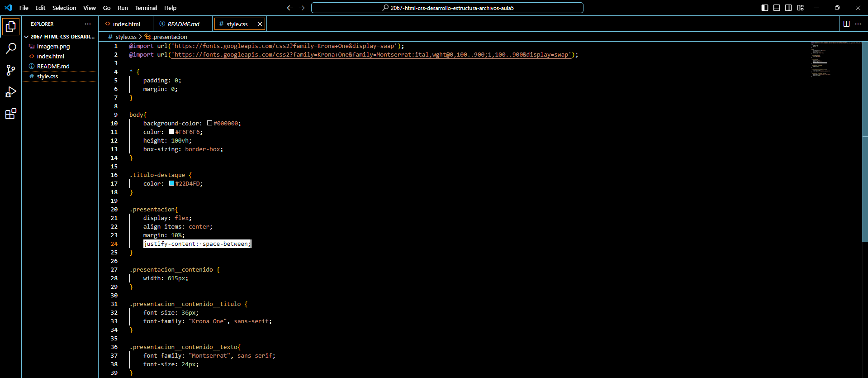Click the editor vertical scrollbar
Screen dimensions: 868x378
point(865,142)
